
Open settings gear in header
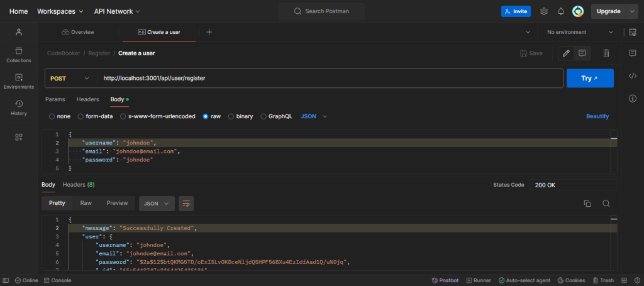click(544, 11)
